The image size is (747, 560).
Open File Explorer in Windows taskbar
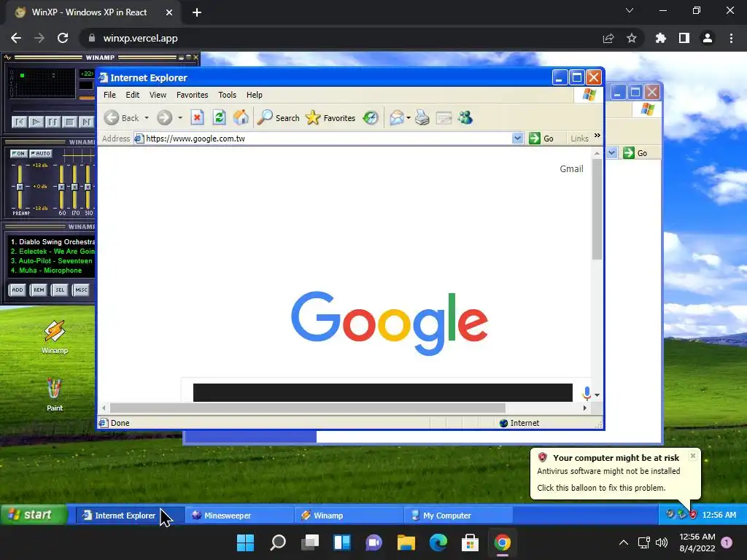(406, 542)
